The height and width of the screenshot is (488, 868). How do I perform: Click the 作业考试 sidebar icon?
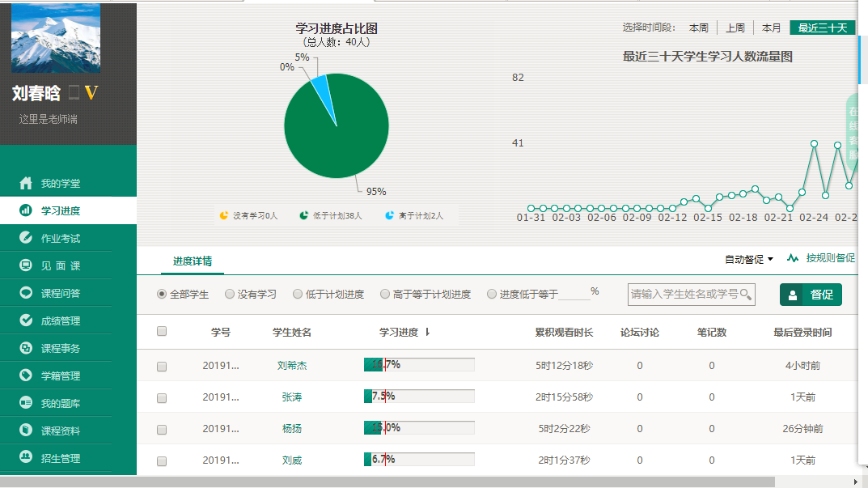pos(26,239)
